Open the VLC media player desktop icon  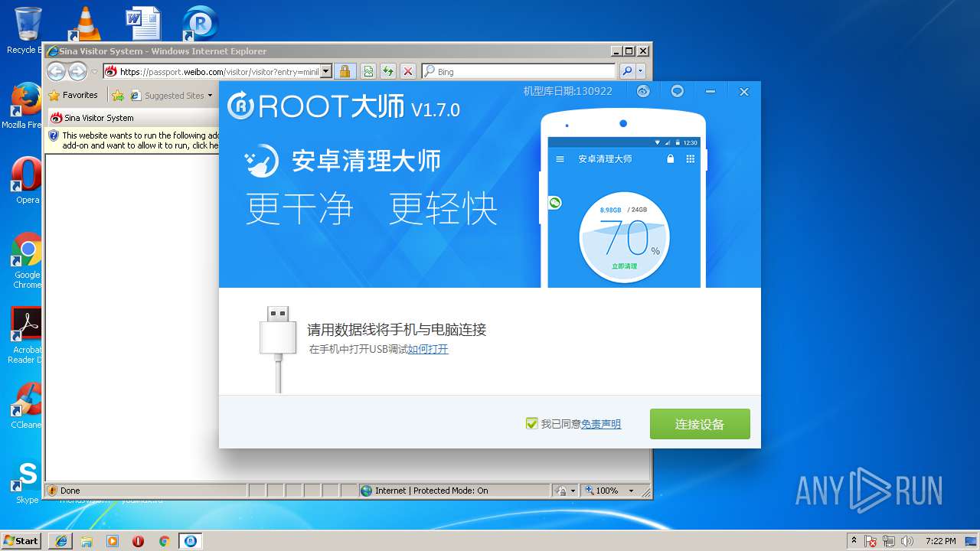(x=83, y=24)
